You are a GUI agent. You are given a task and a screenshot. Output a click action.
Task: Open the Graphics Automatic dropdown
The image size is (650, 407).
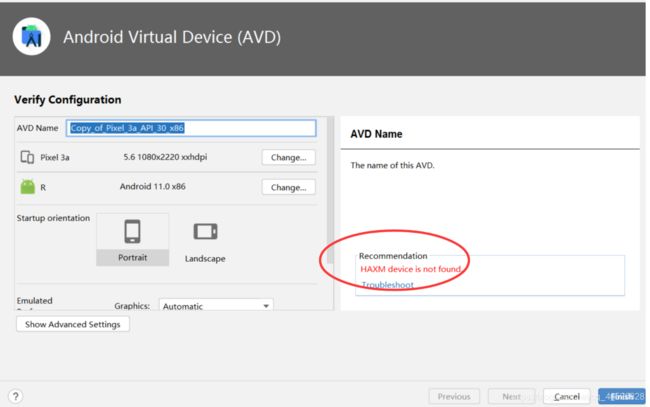tap(216, 306)
